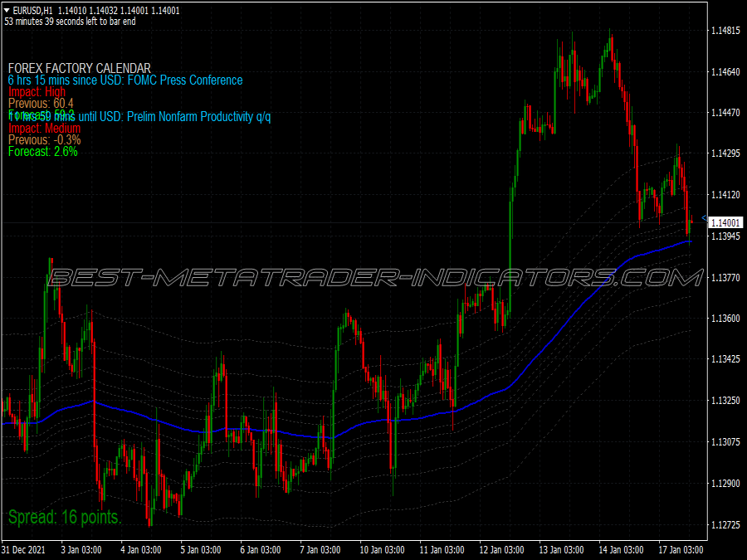Click the 1.12900 price scale label
Screen dimensions: 747x560
click(x=725, y=484)
